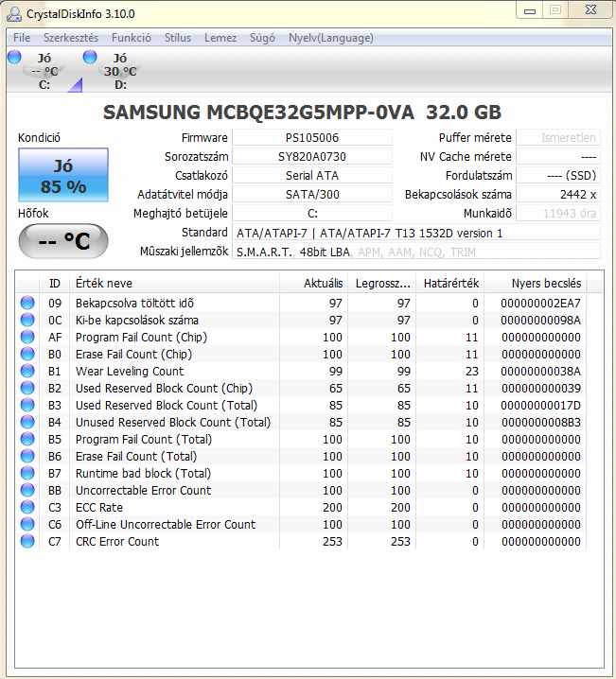Image resolution: width=616 pixels, height=679 pixels.
Task: Click the Nyers becslés column header
Action: [536, 283]
